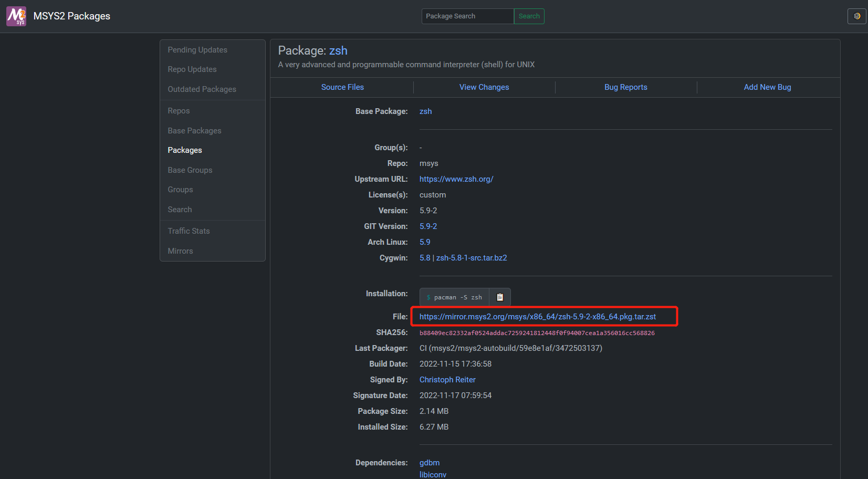Open the Mirrors page
Viewport: 868px width, 479px height.
(x=180, y=251)
